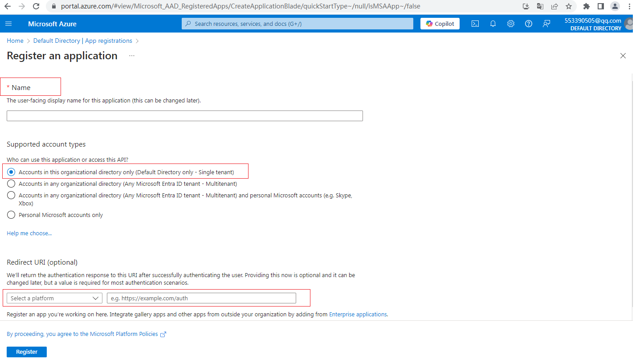The width and height of the screenshot is (644, 364).
Task: Open the help question mark icon
Action: coord(529,24)
